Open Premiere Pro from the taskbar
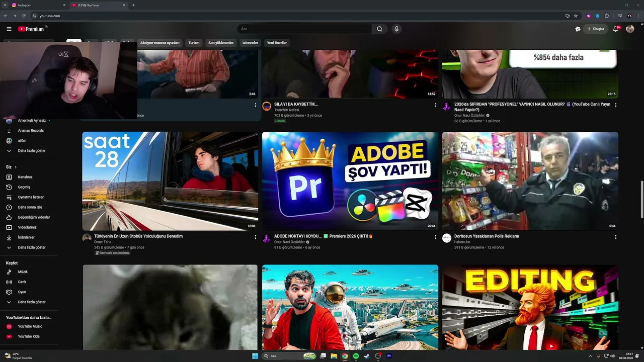 click(x=389, y=356)
